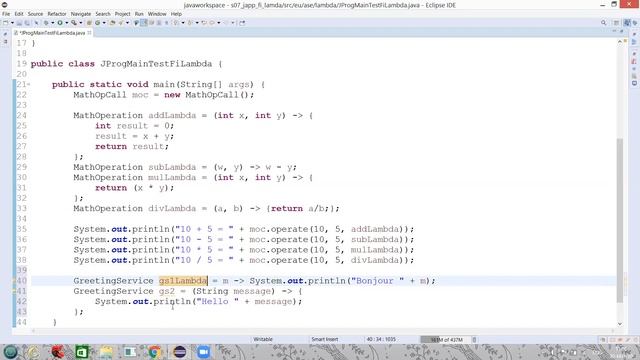Click the New Java Package icon
The width and height of the screenshot is (640, 360).
pos(89,23)
